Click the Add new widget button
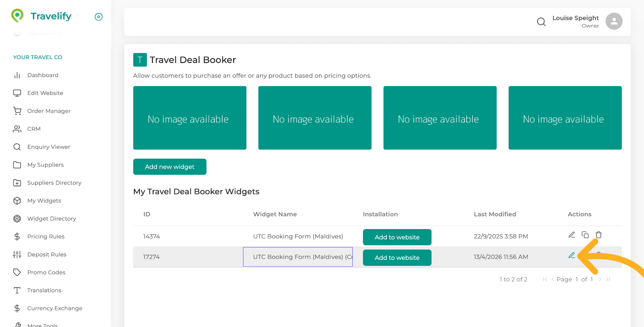Viewport: 644px width, 327px height. click(169, 167)
